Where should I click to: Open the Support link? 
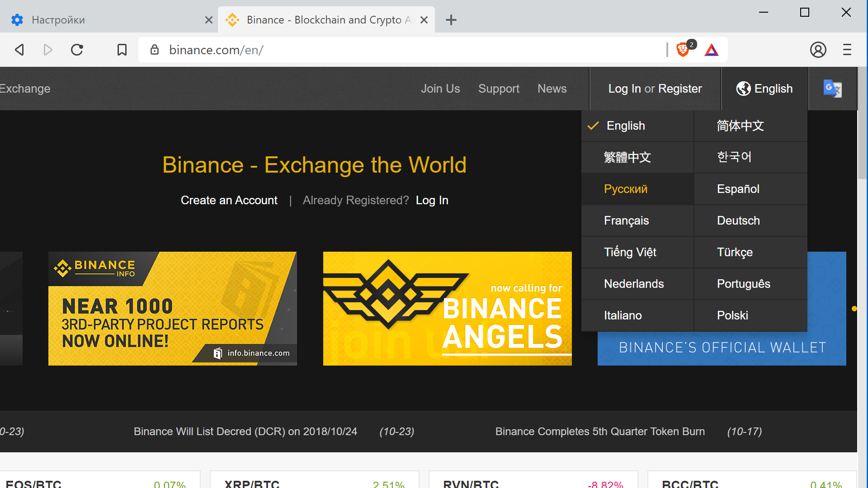499,89
